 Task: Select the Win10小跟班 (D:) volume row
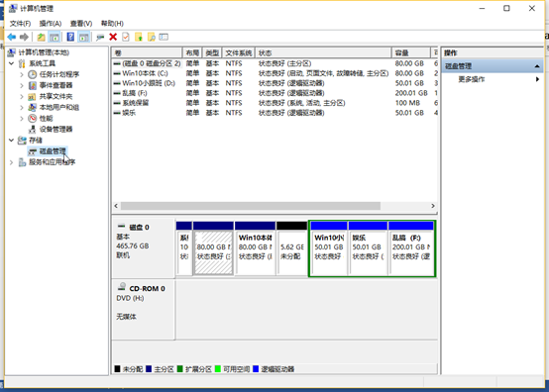point(274,83)
